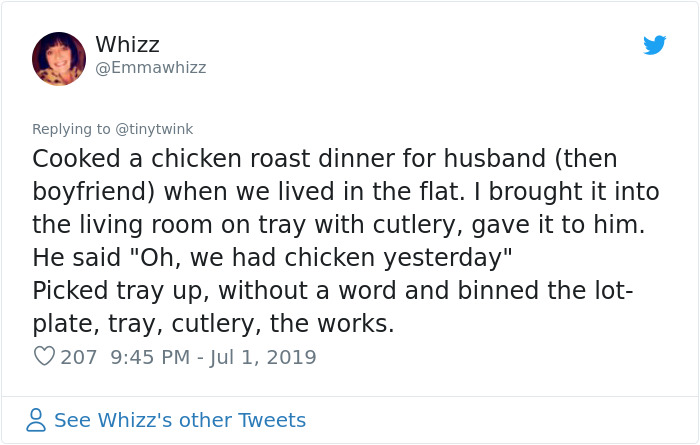Open "See Whizz's other Tweets" link
This screenshot has height=445, width=700.
[x=180, y=420]
